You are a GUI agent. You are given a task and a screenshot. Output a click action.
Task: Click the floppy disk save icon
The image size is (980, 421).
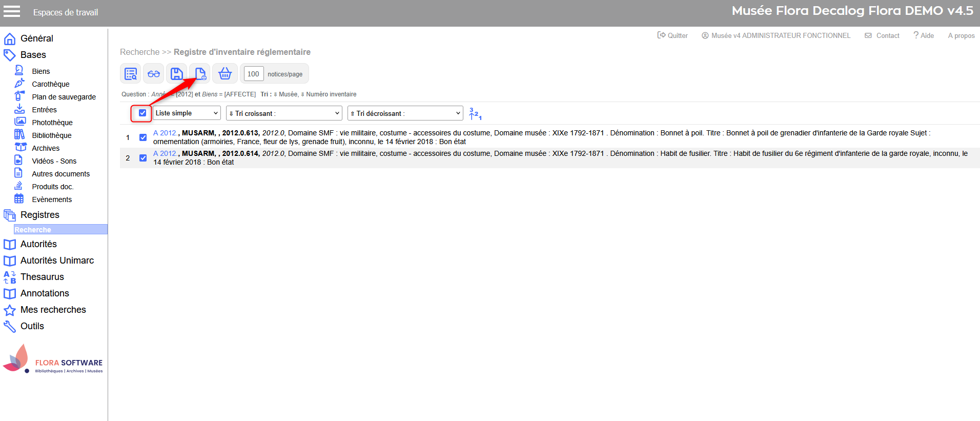coord(177,74)
